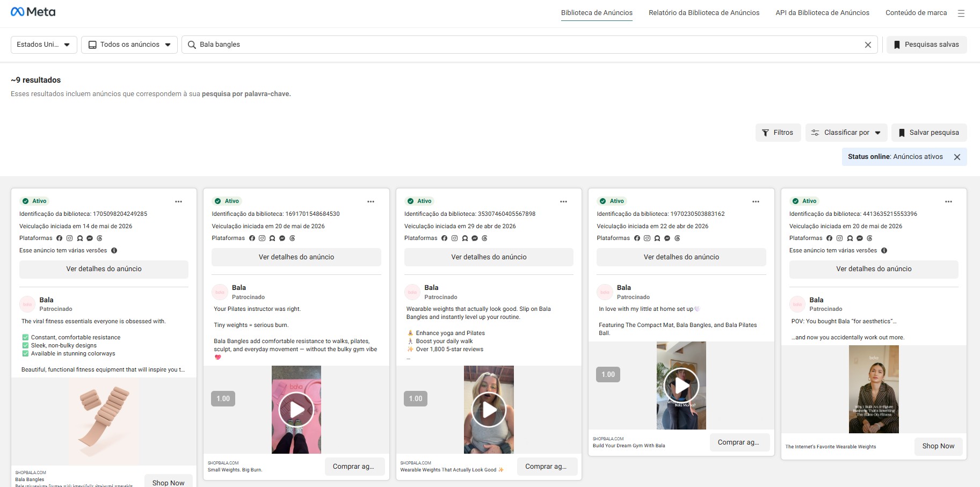Screen dimensions: 980x487
Task: Click the pesquisa por palavra-chave text
Action: (x=246, y=94)
